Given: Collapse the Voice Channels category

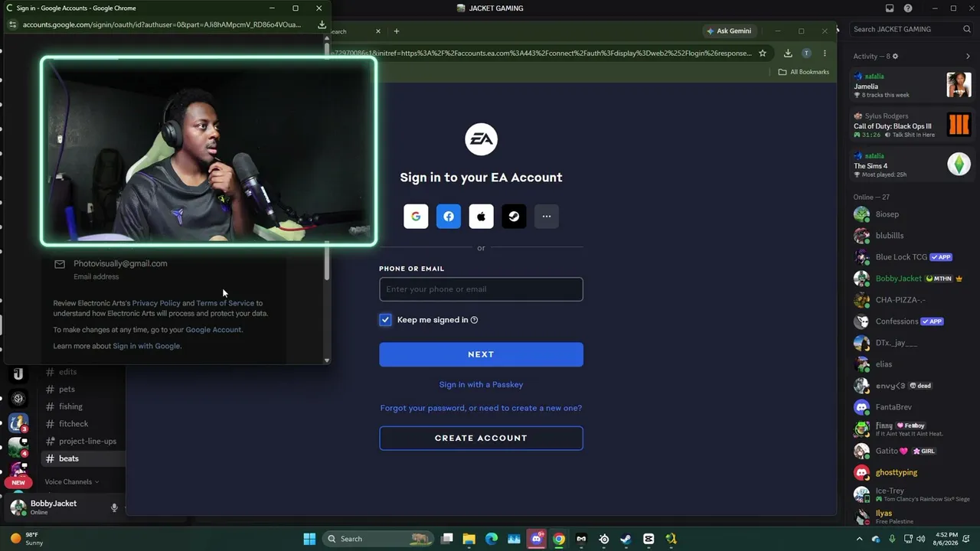Looking at the screenshot, I should 72,482.
